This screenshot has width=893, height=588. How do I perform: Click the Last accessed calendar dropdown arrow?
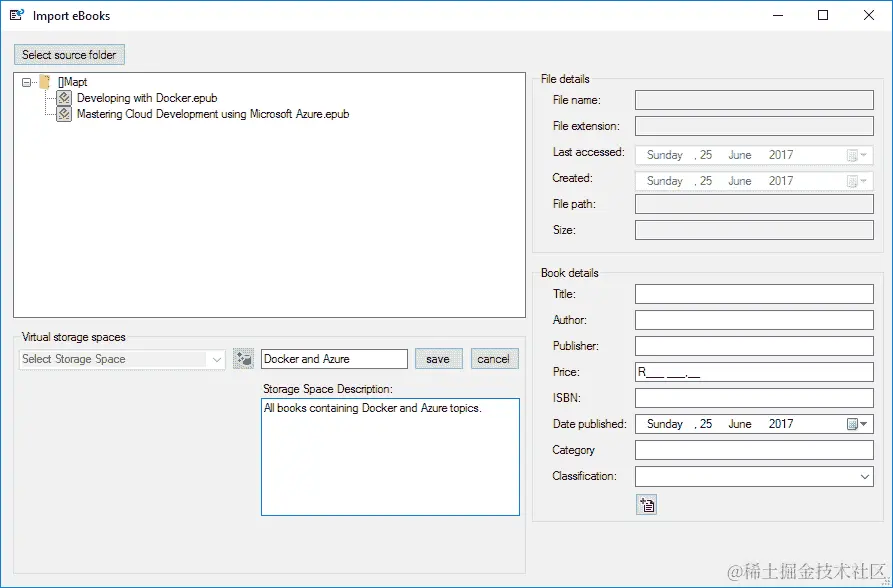coord(863,155)
